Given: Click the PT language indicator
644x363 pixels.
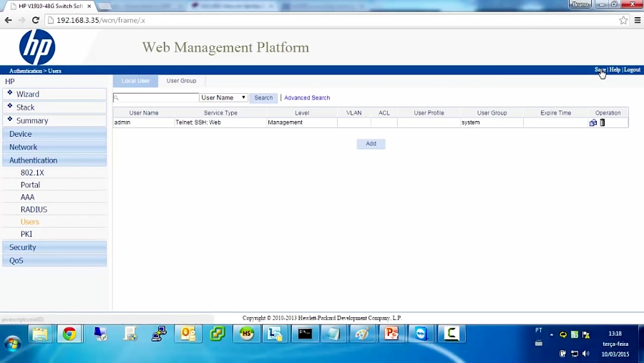Looking at the screenshot, I should [539, 330].
